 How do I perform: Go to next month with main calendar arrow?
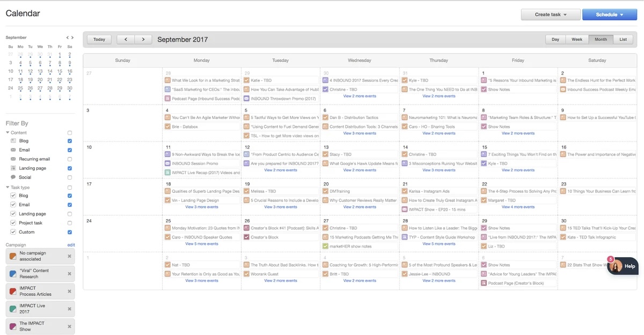(143, 39)
